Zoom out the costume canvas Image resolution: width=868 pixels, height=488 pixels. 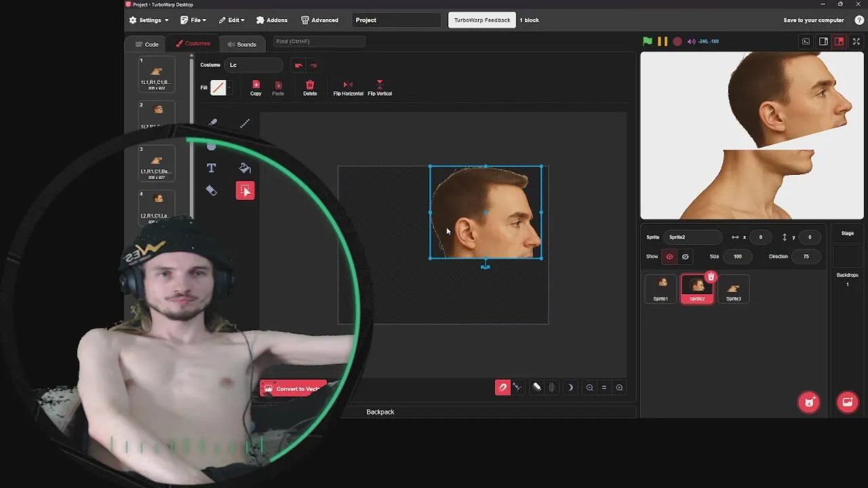pos(589,388)
